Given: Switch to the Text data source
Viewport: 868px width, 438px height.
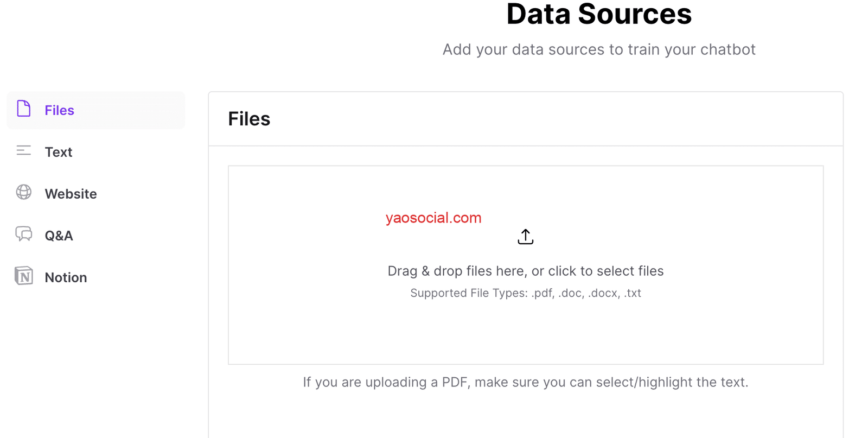Looking at the screenshot, I should pos(59,152).
